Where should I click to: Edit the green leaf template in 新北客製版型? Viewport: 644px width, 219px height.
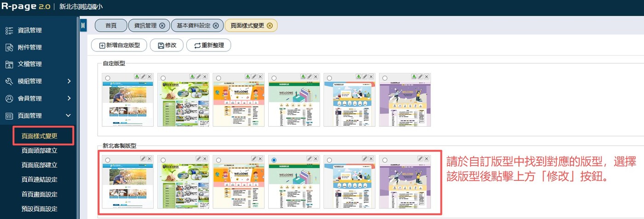[x=198, y=158]
